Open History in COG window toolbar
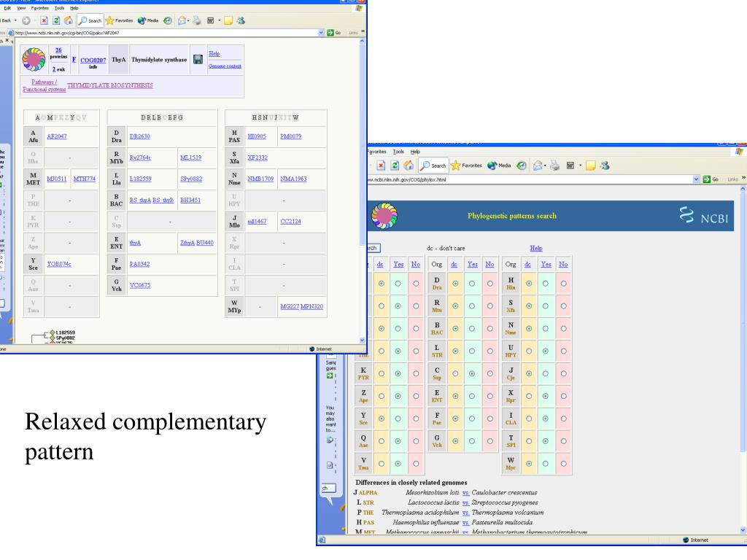Screen dimensions: 747x560 (168, 20)
